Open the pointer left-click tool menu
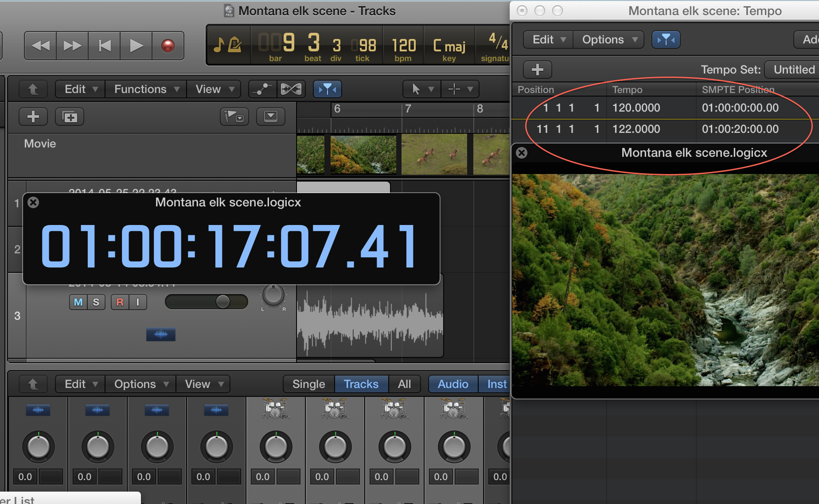Image resolution: width=819 pixels, height=504 pixels. pyautogui.click(x=422, y=89)
